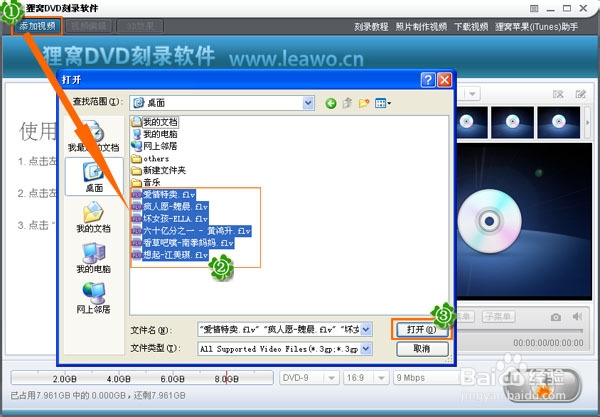Select the middle disc menu template thumbnail
The image size is (600, 417).
coord(512,122)
